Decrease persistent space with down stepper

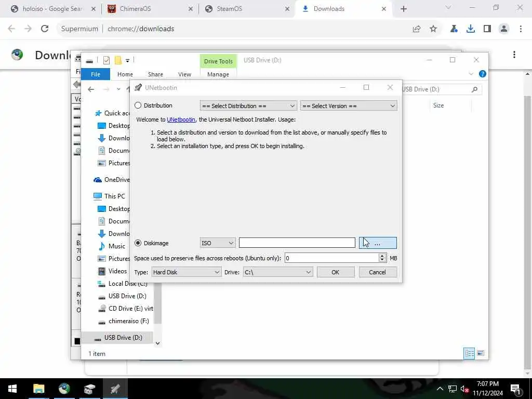pyautogui.click(x=382, y=260)
